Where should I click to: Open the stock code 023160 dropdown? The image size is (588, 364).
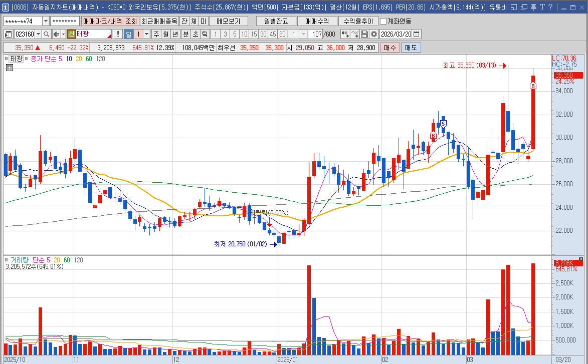[x=38, y=34]
